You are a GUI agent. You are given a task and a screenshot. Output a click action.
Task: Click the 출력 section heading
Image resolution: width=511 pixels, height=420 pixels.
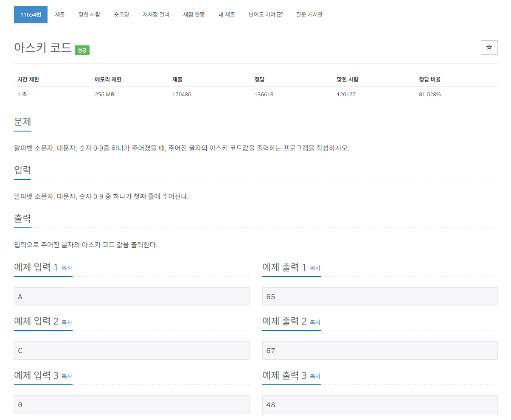tap(22, 218)
